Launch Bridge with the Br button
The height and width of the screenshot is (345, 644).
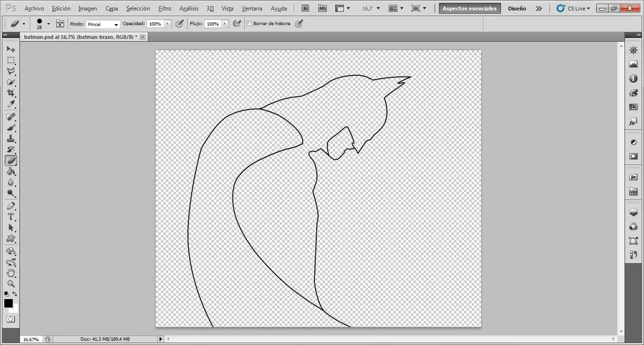tap(305, 9)
